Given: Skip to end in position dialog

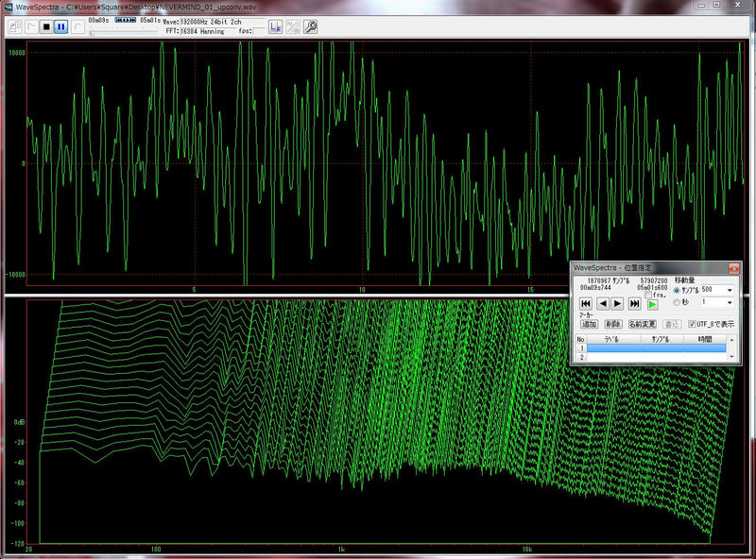Looking at the screenshot, I should tap(635, 303).
